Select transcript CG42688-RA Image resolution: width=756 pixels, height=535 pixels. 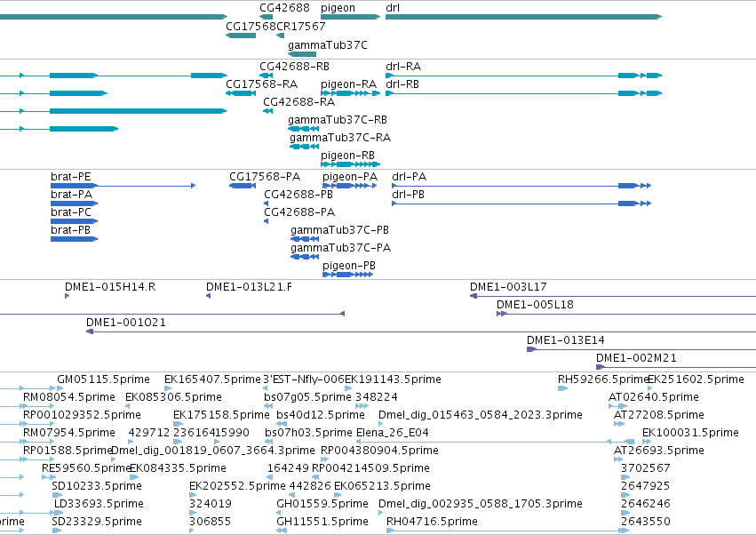298,102
